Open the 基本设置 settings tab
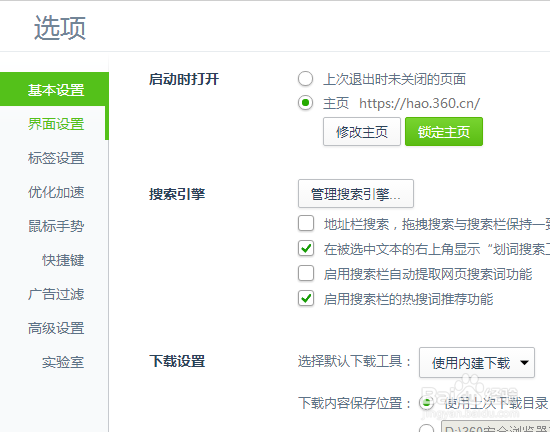 tap(54, 89)
